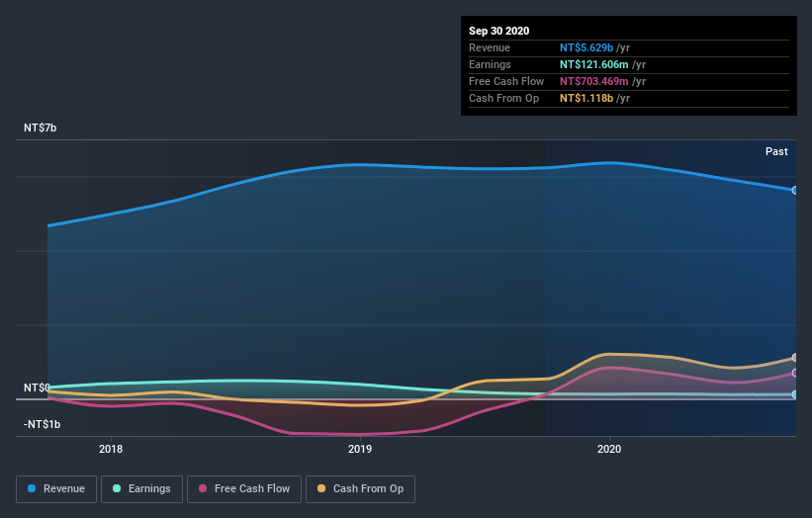Click the NT$7b y-axis label
The width and height of the screenshot is (812, 518).
tap(40, 128)
